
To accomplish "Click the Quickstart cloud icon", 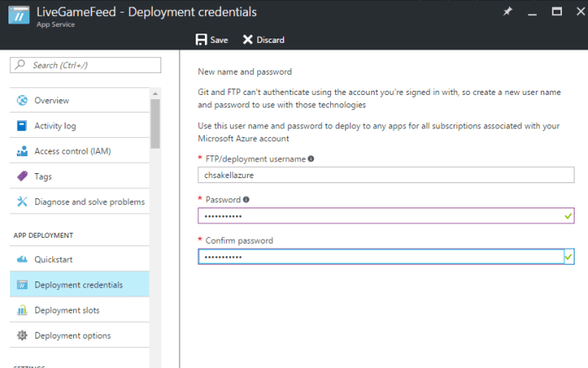I will pyautogui.click(x=22, y=260).
